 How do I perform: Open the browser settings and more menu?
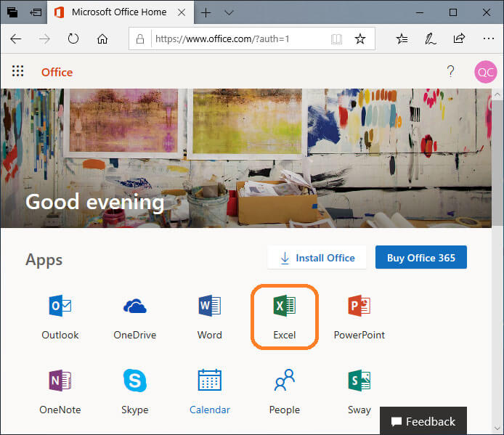[x=489, y=39]
